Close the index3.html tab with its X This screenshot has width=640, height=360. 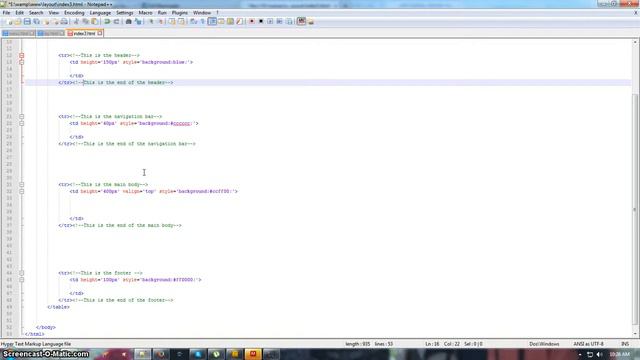tap(100, 33)
